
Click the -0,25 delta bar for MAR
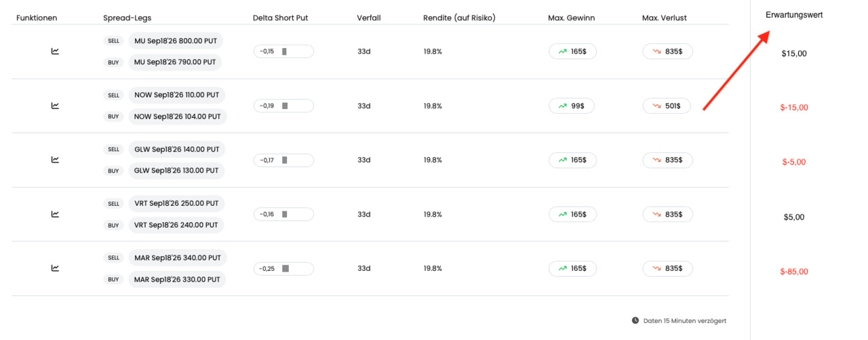pos(283,268)
